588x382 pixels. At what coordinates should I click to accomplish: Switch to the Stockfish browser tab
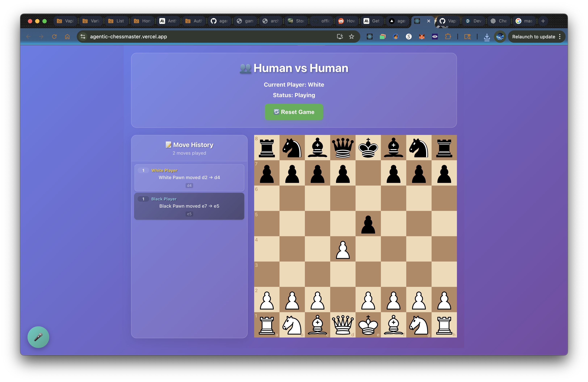point(297,21)
